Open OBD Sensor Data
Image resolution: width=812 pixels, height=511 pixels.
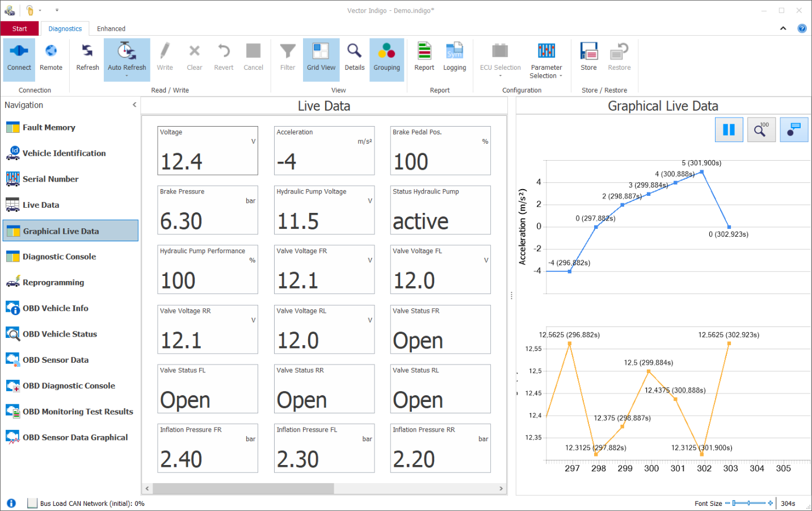70,360
